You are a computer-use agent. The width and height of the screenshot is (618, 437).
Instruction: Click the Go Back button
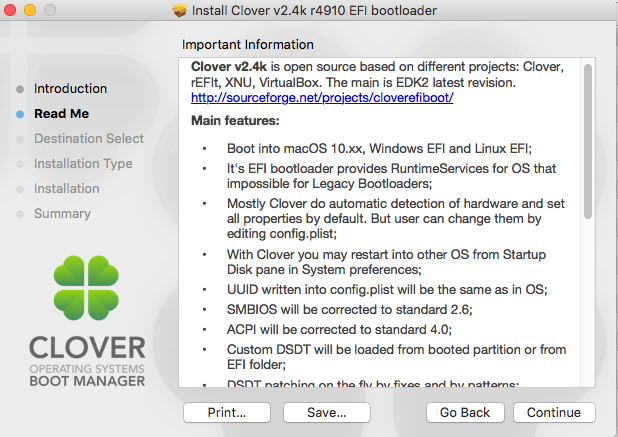click(x=465, y=413)
